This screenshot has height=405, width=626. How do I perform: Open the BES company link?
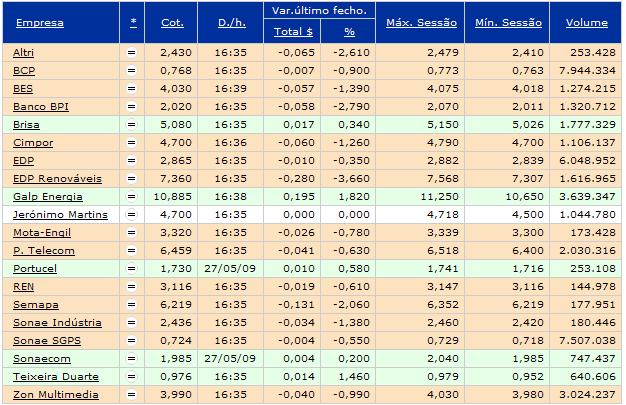(23, 89)
